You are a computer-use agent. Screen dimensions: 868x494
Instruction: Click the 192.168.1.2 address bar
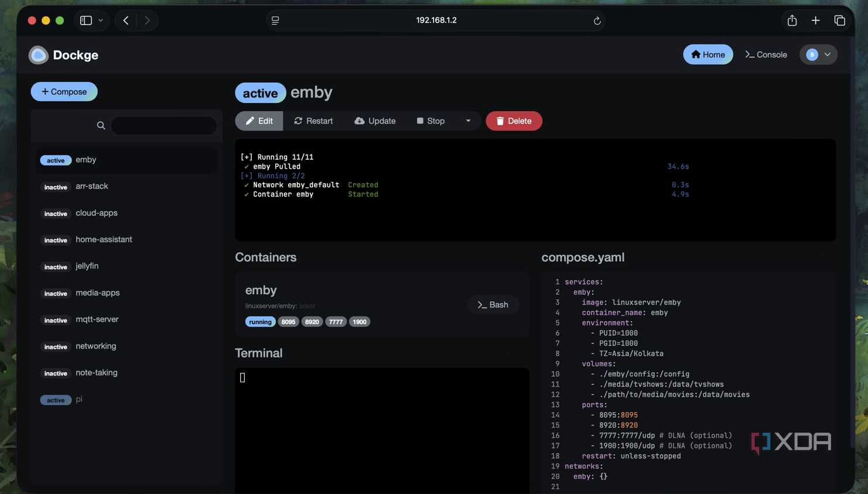click(436, 20)
